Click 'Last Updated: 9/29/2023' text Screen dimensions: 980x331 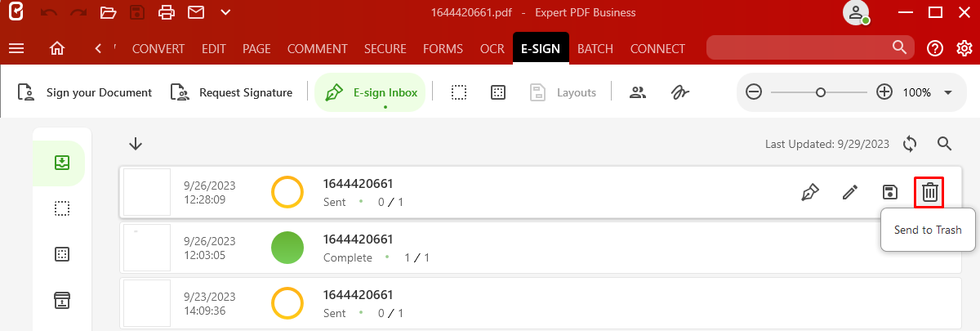click(x=828, y=144)
